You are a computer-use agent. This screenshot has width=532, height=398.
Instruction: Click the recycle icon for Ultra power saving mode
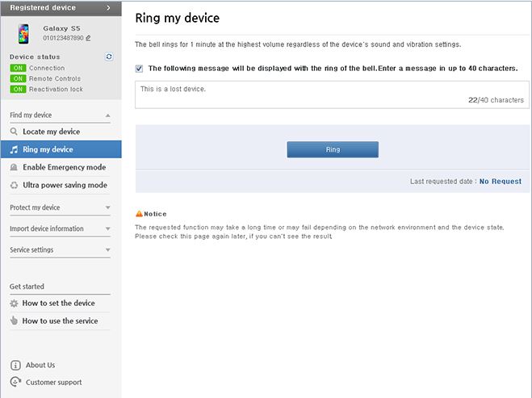click(x=14, y=185)
